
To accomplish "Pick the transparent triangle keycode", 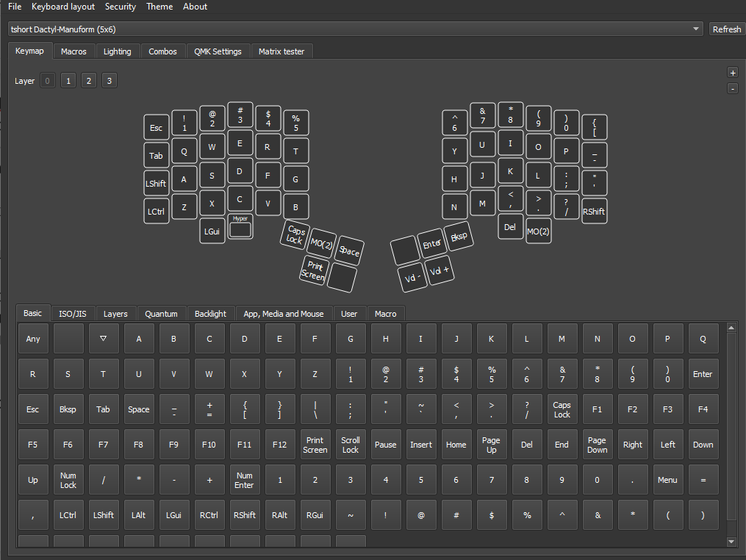I will tap(103, 339).
